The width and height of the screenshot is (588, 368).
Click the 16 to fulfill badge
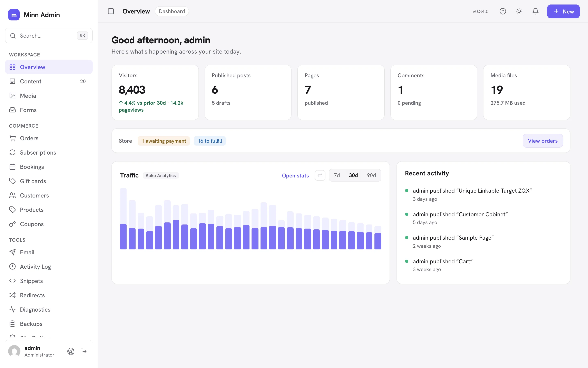tap(210, 141)
